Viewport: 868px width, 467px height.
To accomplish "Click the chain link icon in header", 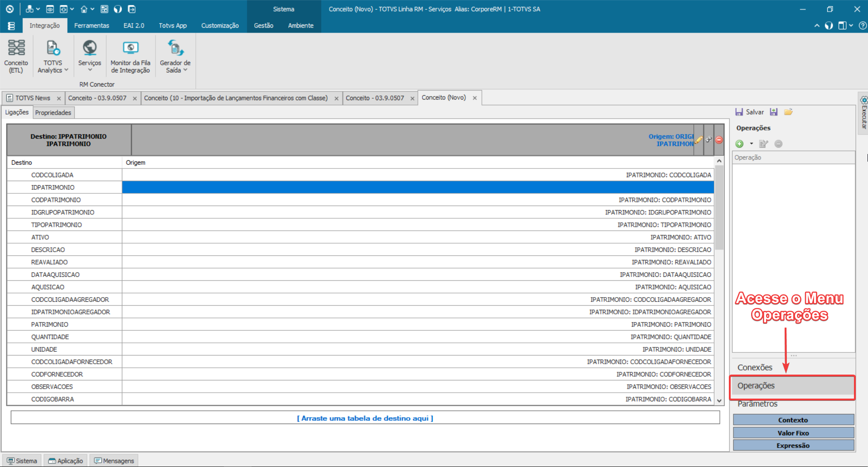I will 709,140.
